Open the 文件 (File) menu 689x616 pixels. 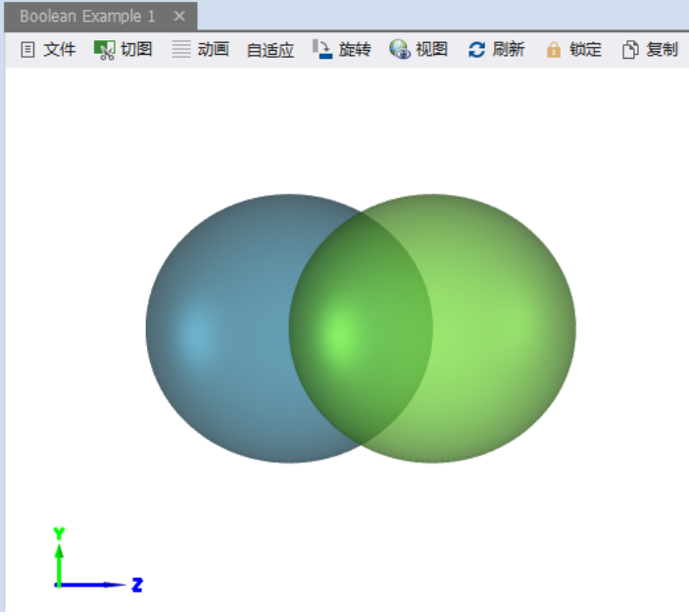48,49
